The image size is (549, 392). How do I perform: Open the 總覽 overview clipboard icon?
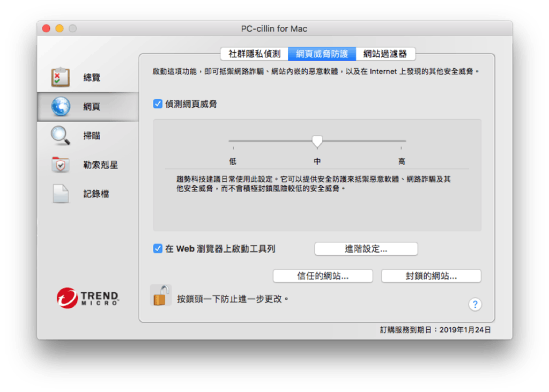60,77
